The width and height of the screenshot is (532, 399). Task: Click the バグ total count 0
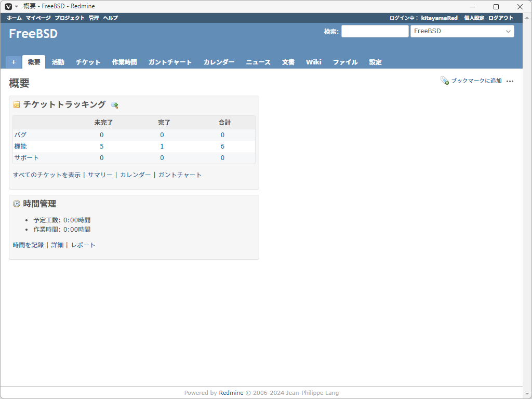coord(222,135)
